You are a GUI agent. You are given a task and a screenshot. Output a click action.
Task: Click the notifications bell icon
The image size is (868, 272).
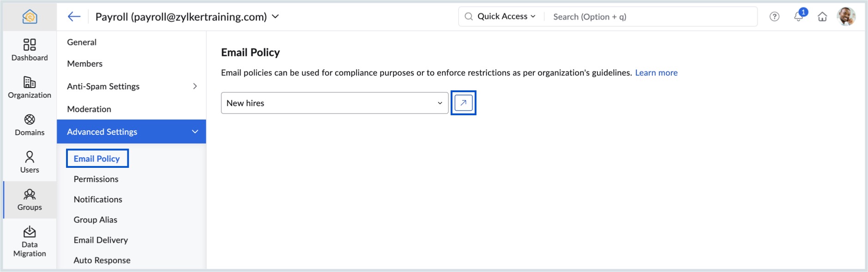click(798, 17)
